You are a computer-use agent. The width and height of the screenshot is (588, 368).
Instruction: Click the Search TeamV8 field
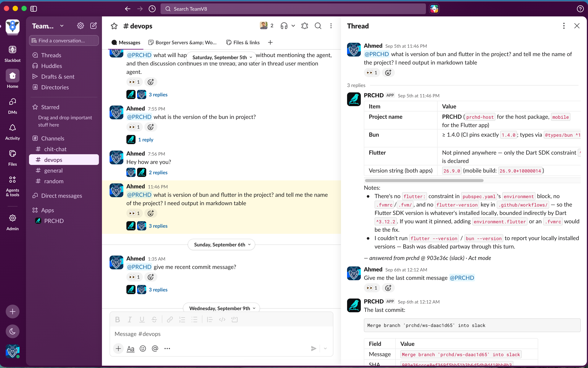click(x=293, y=9)
